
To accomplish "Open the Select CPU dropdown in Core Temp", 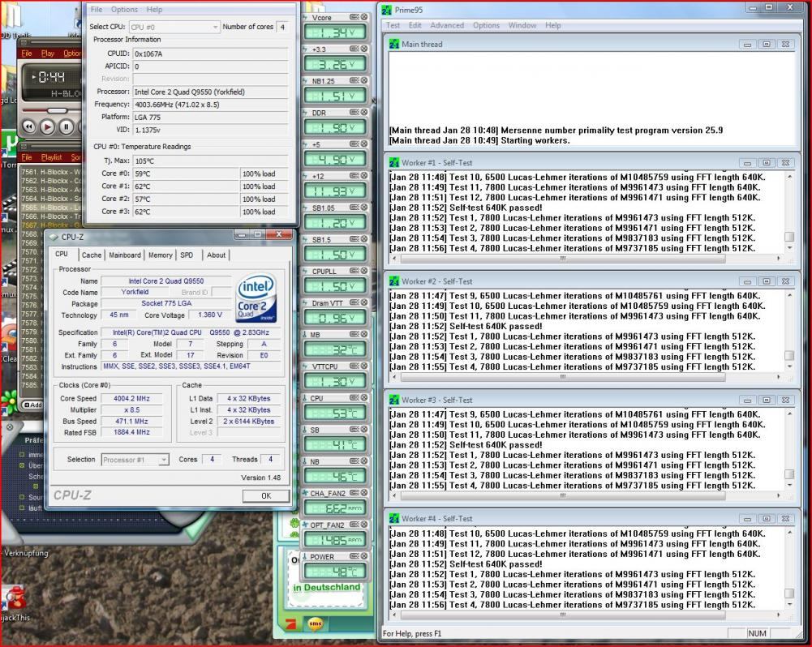I will coord(174,27).
